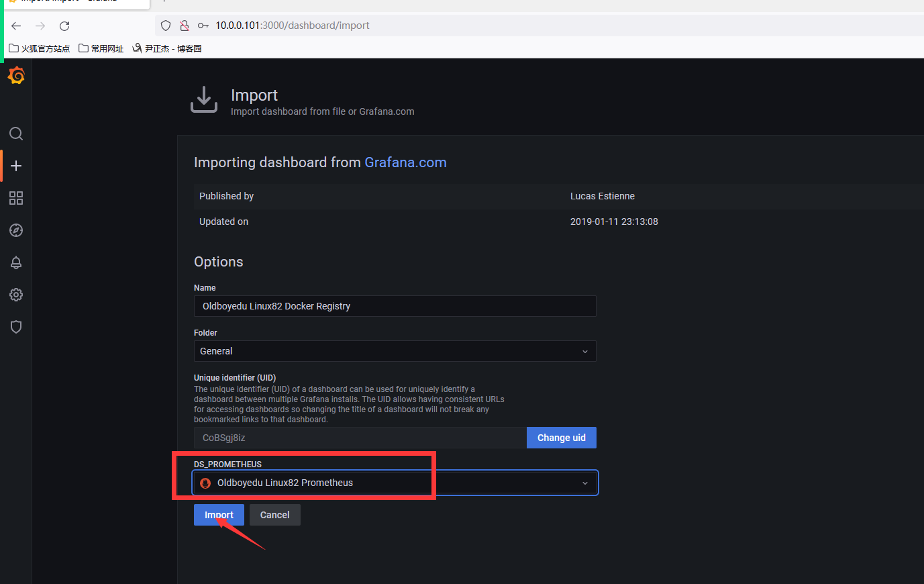Click the Updated on label
Viewport: 924px width, 584px height.
[x=223, y=222]
